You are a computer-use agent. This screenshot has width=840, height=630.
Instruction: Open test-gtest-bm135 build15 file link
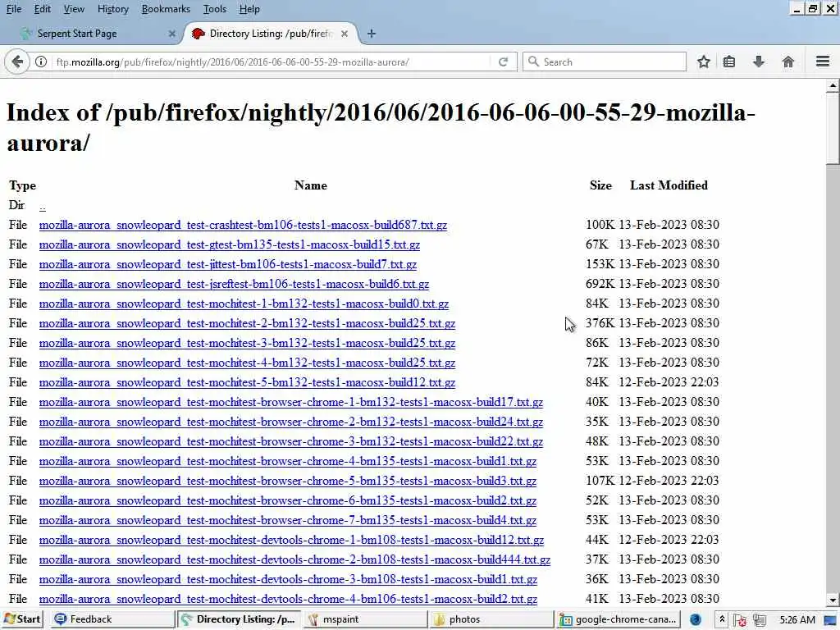230,244
